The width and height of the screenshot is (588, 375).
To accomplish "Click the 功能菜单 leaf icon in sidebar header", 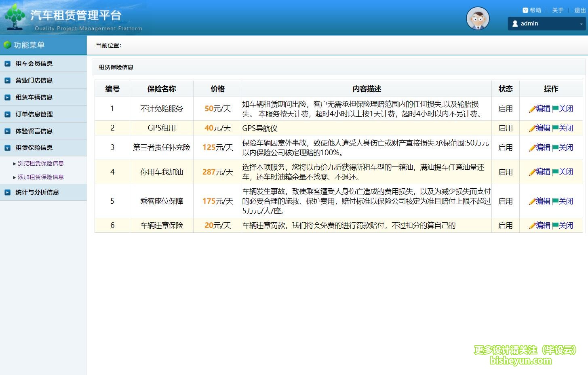I will (7, 44).
